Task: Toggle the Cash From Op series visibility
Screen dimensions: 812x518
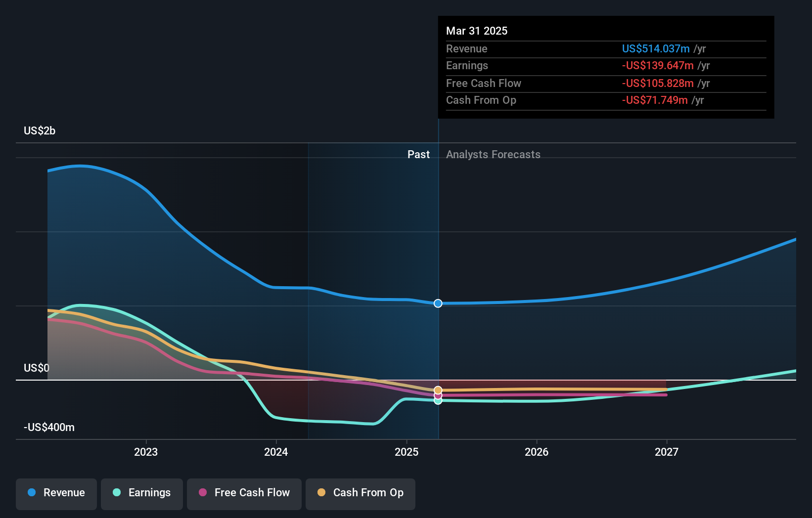Action: [x=360, y=493]
